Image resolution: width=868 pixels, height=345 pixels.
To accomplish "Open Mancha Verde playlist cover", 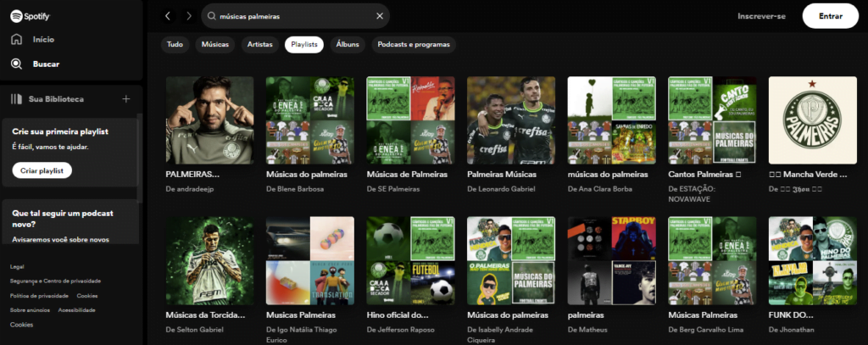I will pyautogui.click(x=813, y=120).
